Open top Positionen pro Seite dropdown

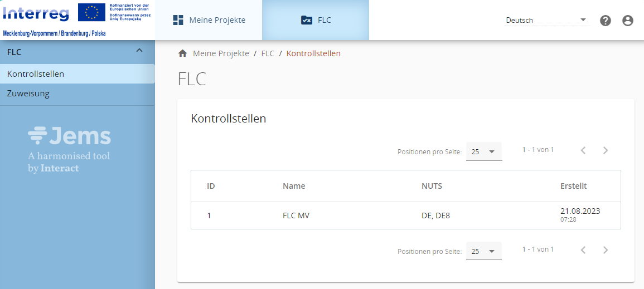pos(483,151)
